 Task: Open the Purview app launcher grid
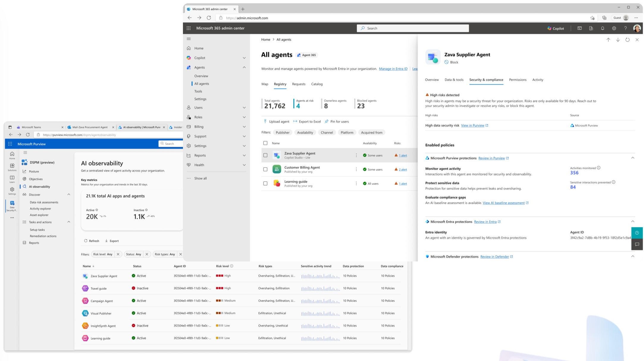pyautogui.click(x=10, y=144)
